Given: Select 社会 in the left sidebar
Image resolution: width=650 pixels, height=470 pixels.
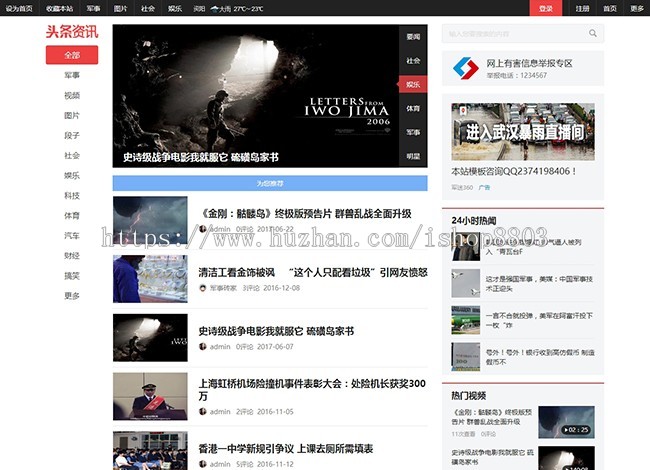Looking at the screenshot, I should [x=72, y=155].
